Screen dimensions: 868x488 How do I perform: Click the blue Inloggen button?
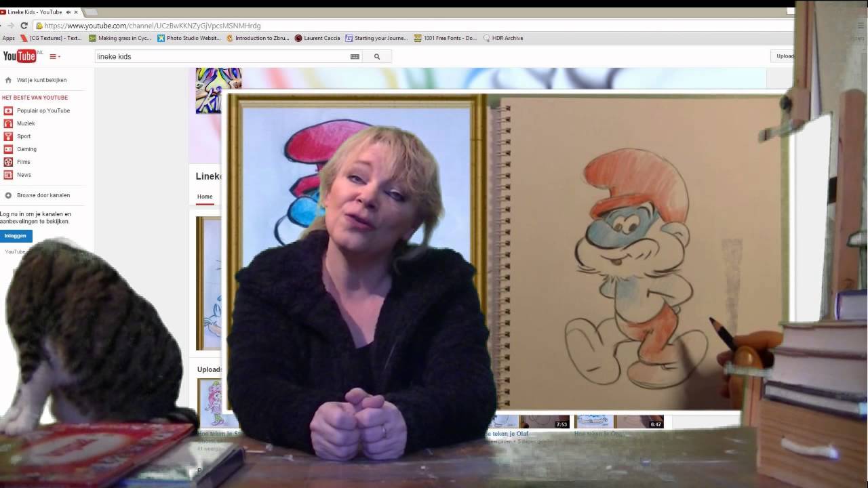coord(16,236)
